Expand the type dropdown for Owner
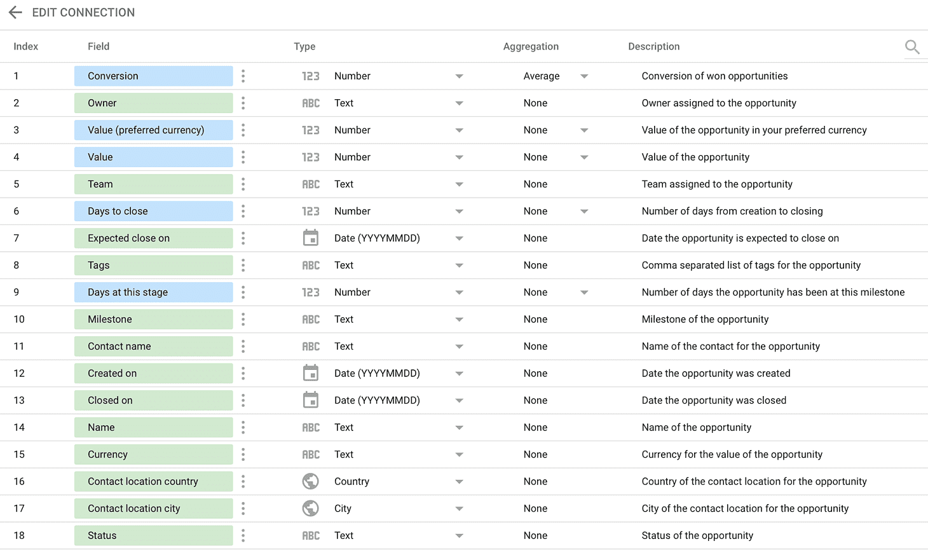The height and width of the screenshot is (560, 928). pyautogui.click(x=459, y=104)
